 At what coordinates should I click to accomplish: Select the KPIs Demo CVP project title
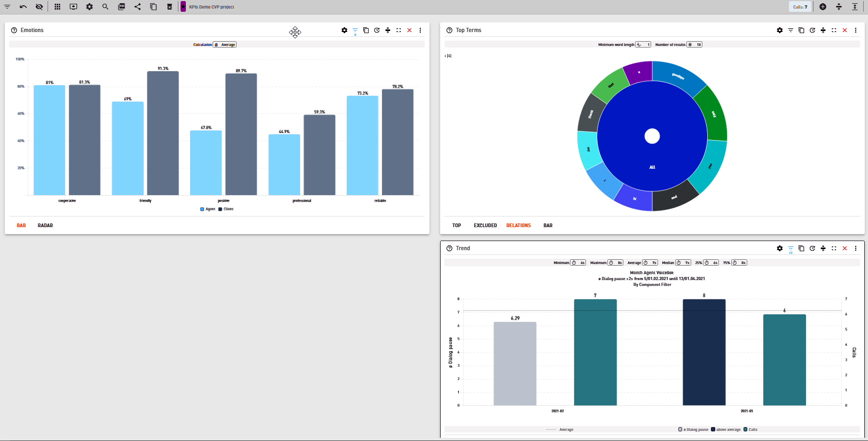[x=212, y=7]
